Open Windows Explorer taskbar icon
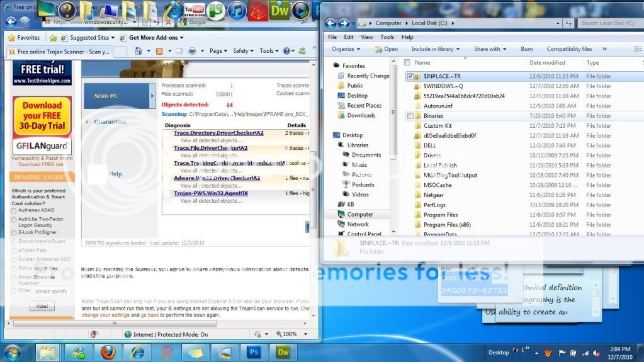The width and height of the screenshot is (644, 362). tap(48, 352)
